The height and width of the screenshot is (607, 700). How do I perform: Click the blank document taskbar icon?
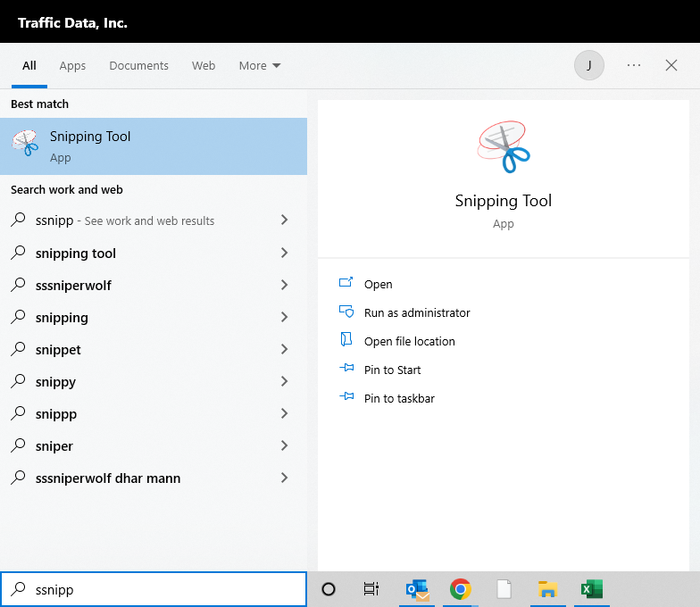pyautogui.click(x=504, y=589)
